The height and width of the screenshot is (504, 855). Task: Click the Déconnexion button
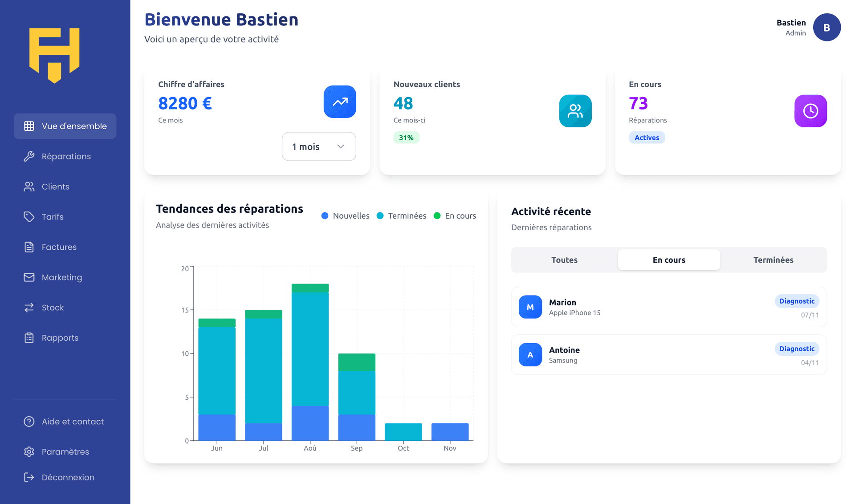tap(68, 477)
